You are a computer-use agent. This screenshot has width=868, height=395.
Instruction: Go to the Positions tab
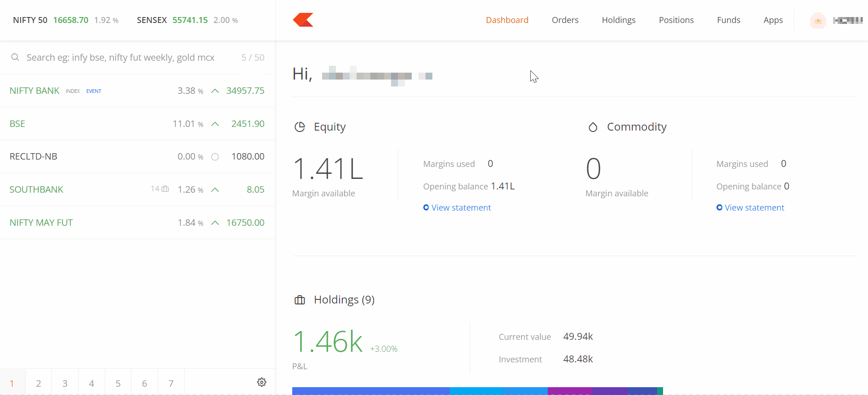[676, 20]
